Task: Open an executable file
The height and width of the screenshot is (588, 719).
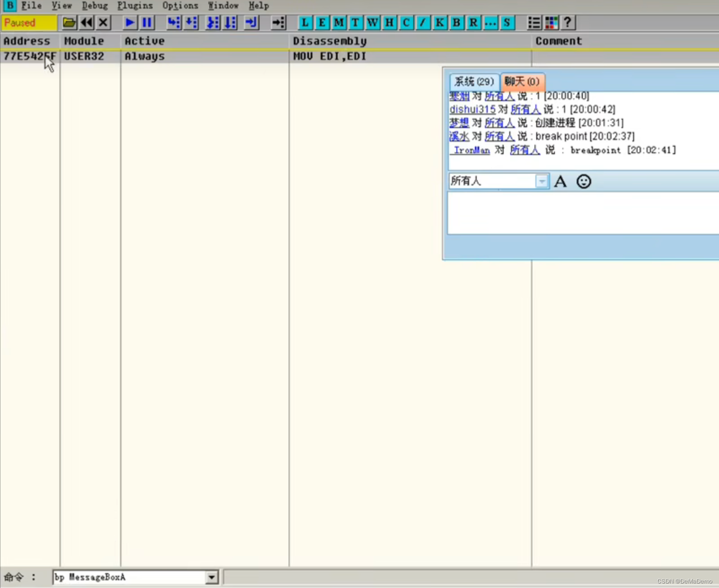Action: [x=69, y=22]
